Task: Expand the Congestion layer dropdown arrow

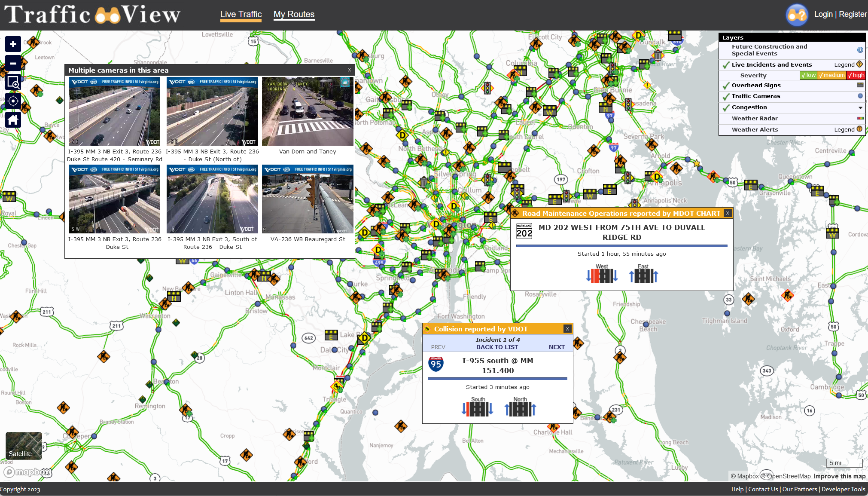Action: (x=860, y=107)
